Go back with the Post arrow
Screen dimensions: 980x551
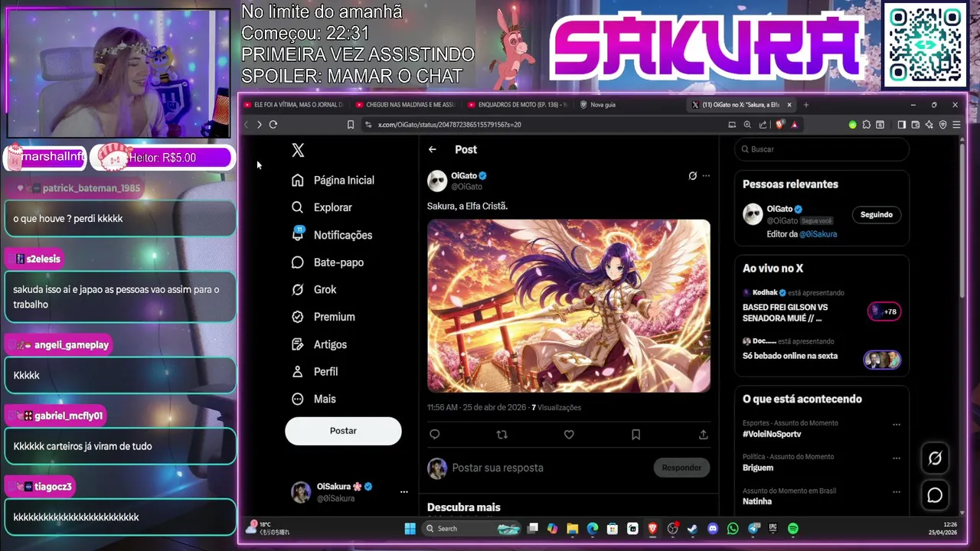(433, 149)
